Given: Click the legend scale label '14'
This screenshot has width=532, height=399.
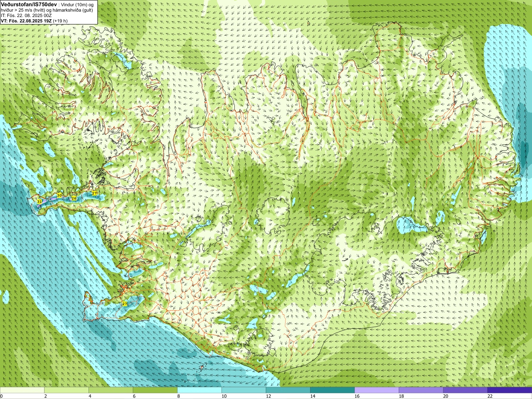Looking at the screenshot, I should pos(313,397).
